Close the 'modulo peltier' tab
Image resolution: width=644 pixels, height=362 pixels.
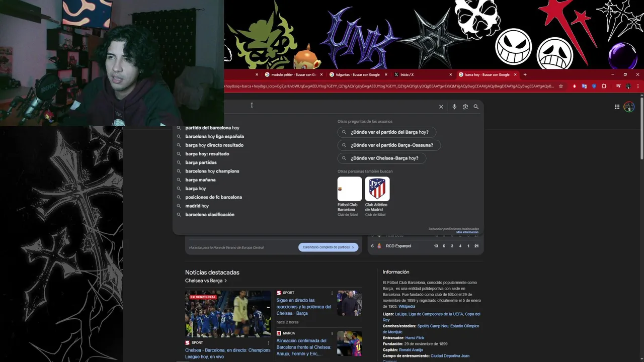pos(321,74)
